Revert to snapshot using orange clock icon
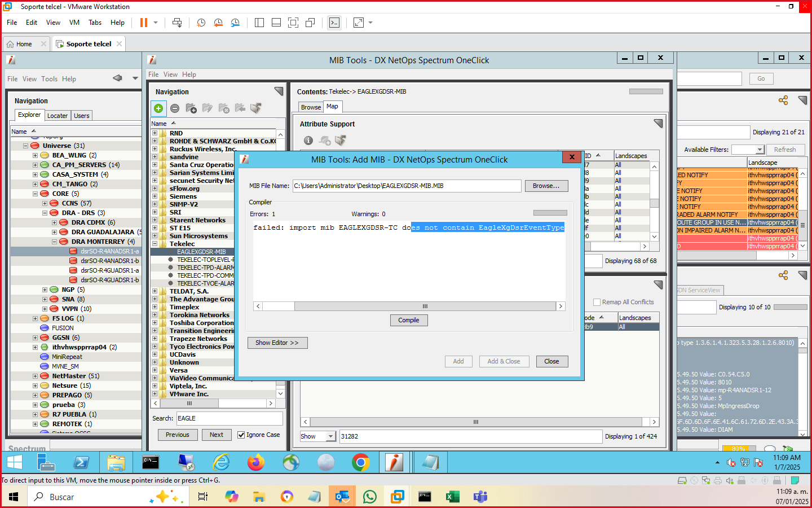The height and width of the screenshot is (508, 812). [218, 23]
